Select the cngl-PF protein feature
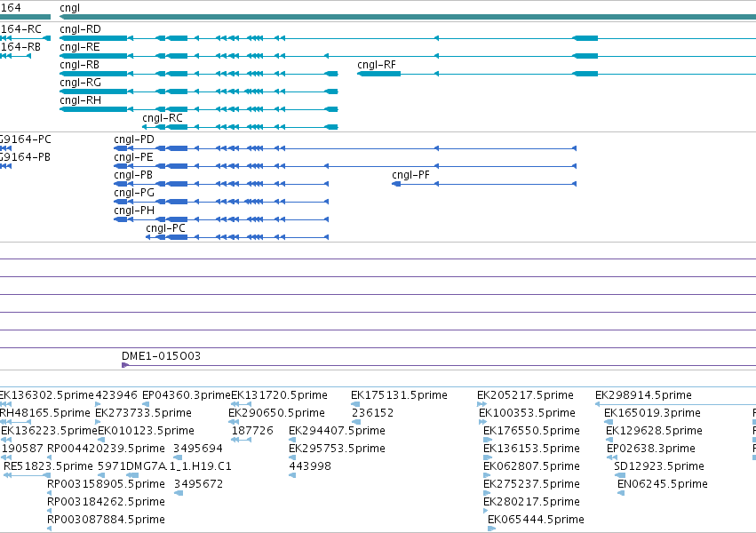 [410, 175]
